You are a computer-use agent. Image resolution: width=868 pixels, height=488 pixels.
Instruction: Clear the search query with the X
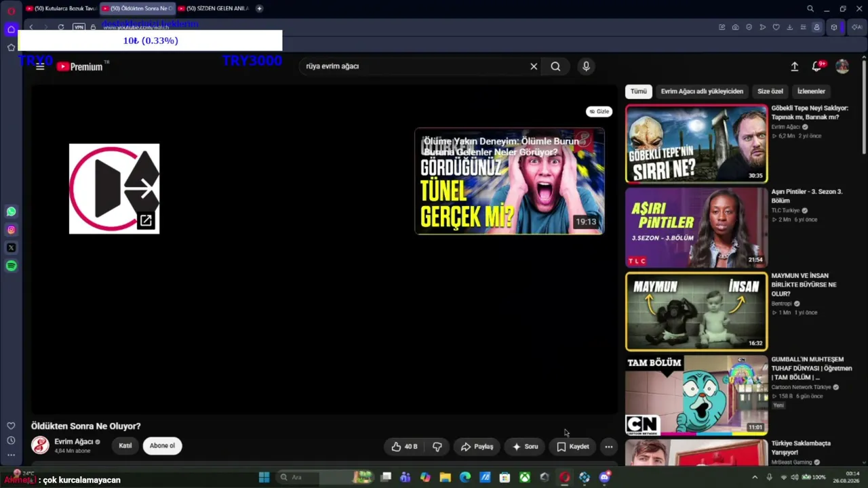pyautogui.click(x=534, y=66)
